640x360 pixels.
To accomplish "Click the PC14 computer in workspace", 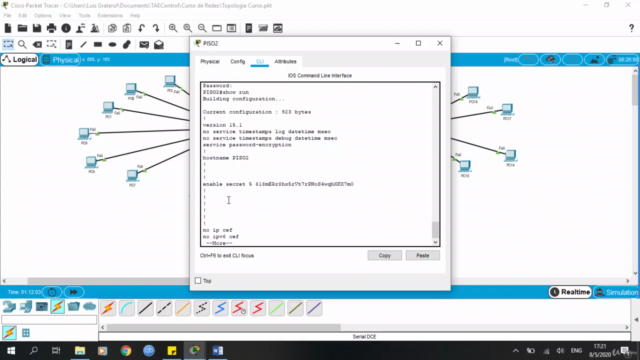I will pos(510,156).
